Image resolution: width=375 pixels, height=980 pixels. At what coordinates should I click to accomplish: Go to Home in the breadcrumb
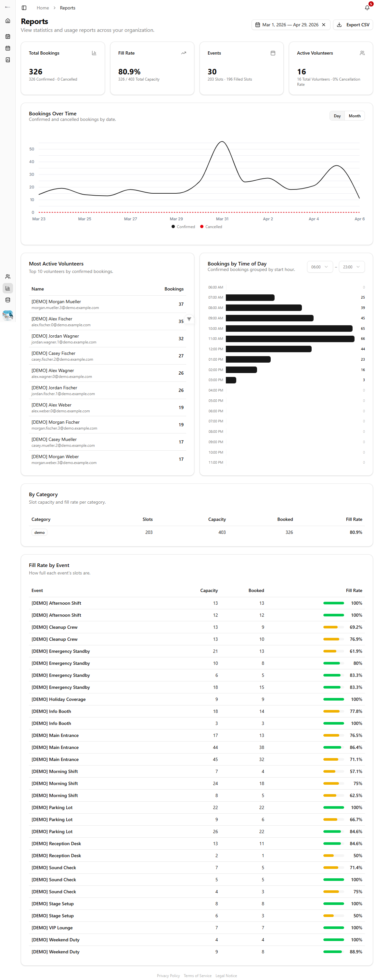(43, 8)
